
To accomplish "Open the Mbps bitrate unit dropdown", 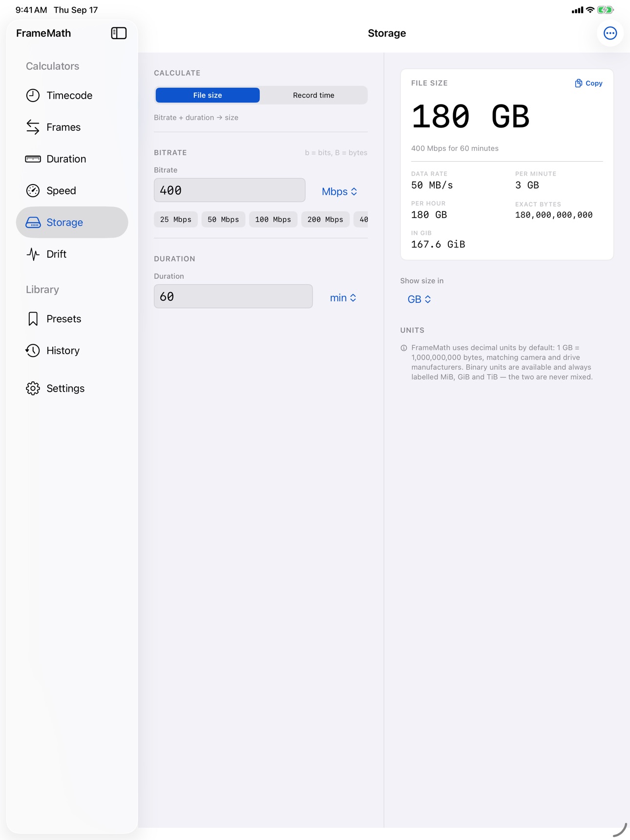I will (339, 191).
